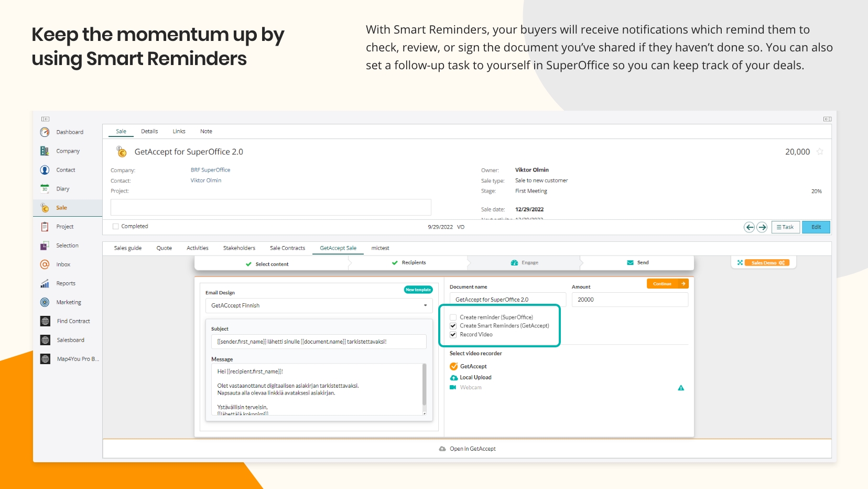Untick the Record Video checkbox
Screen dimensions: 868x489
pos(453,335)
